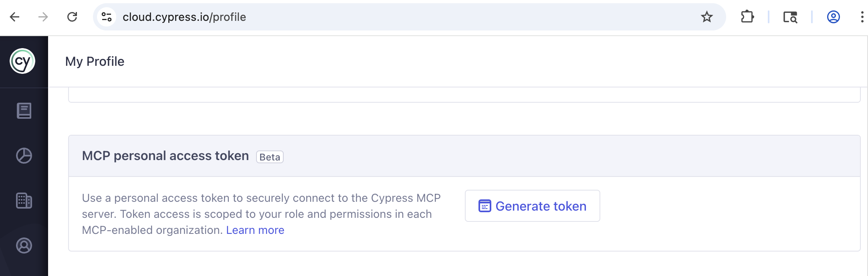Click the Chrome profile avatar icon

833,17
